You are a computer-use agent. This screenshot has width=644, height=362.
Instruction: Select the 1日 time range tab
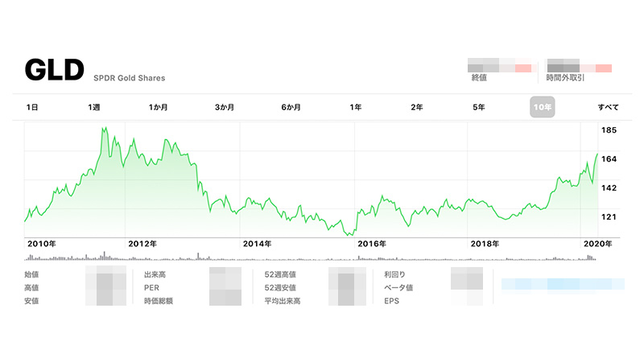point(32,107)
